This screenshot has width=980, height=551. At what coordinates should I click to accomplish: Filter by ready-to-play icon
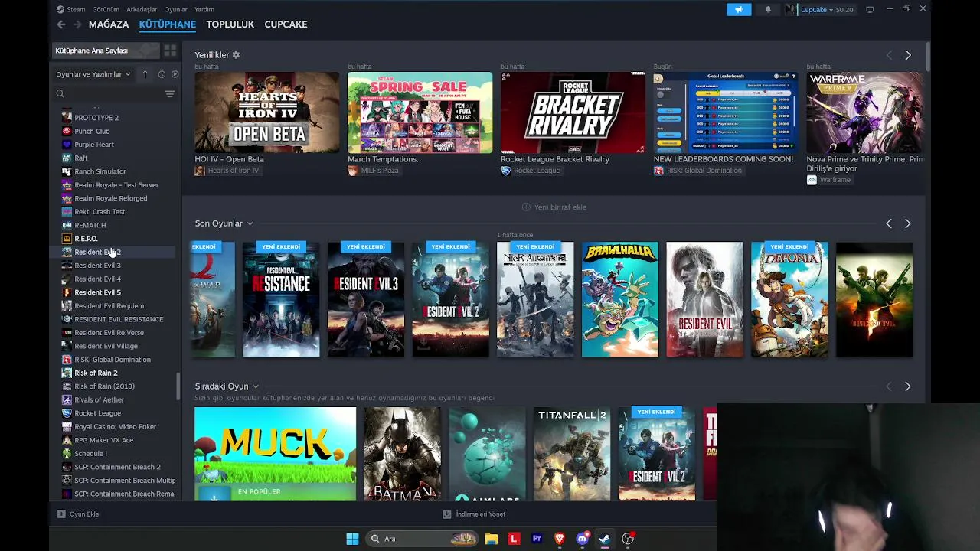(x=175, y=74)
